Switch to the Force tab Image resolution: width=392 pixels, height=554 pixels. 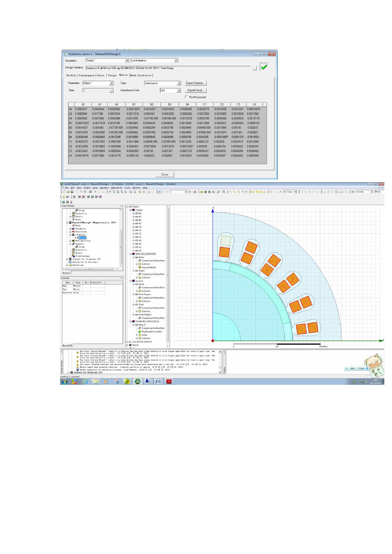click(100, 75)
